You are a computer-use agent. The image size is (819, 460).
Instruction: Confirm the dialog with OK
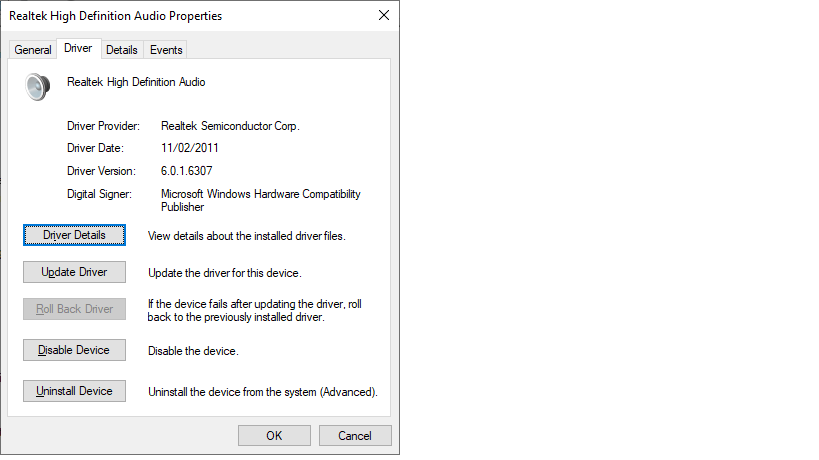coord(274,436)
